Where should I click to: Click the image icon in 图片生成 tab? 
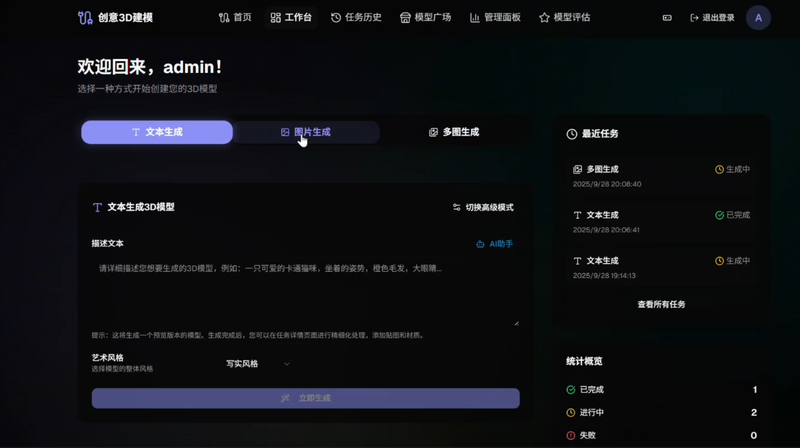(285, 132)
